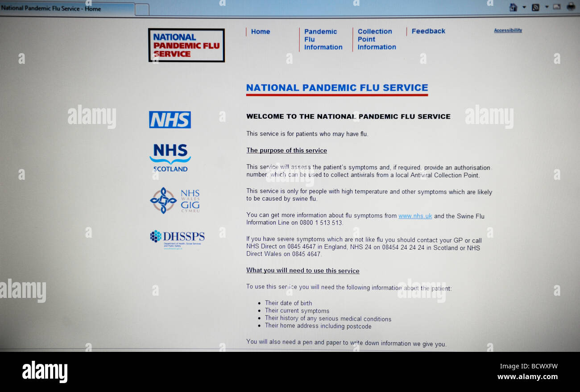Image resolution: width=580 pixels, height=392 pixels.
Task: Expand the RSS feeds dropdown arrow
Action: click(x=547, y=7)
